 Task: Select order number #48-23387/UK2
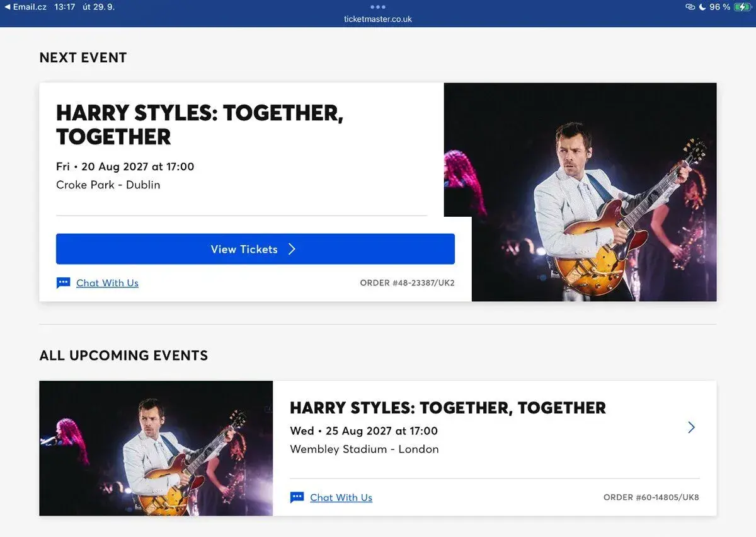(407, 283)
